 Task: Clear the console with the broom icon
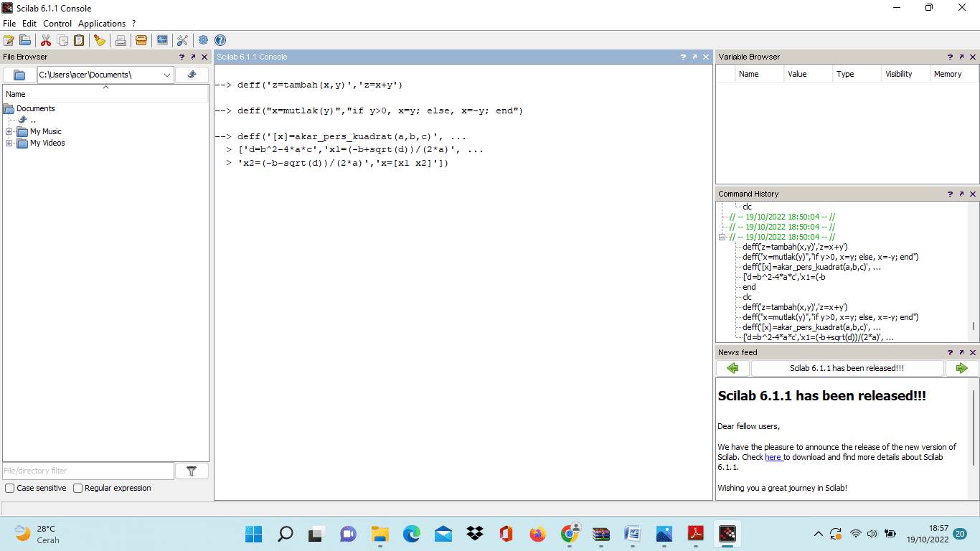click(99, 40)
